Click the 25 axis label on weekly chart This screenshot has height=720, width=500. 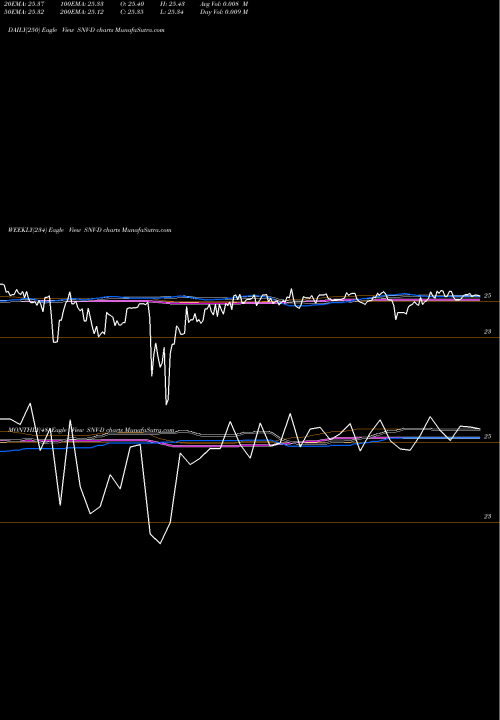coord(488,296)
